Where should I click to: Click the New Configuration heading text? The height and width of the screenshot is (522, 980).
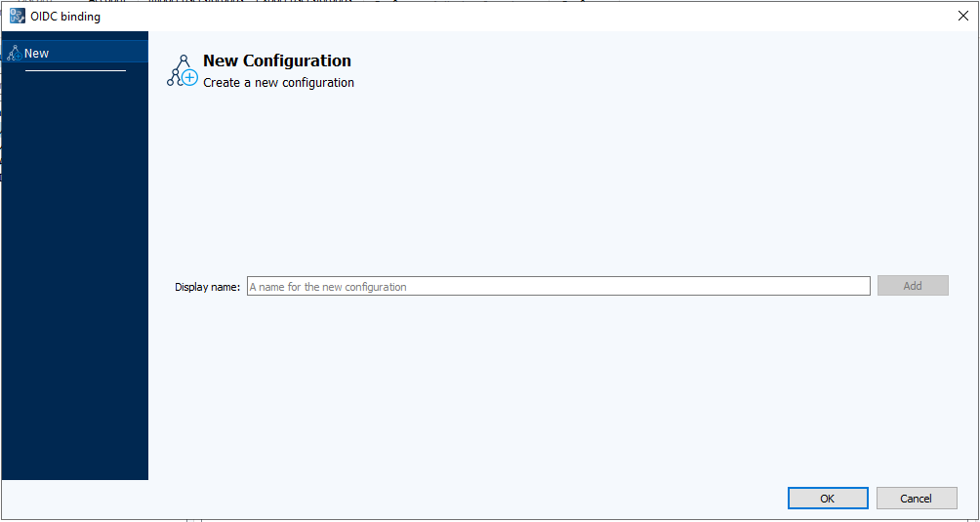click(276, 61)
